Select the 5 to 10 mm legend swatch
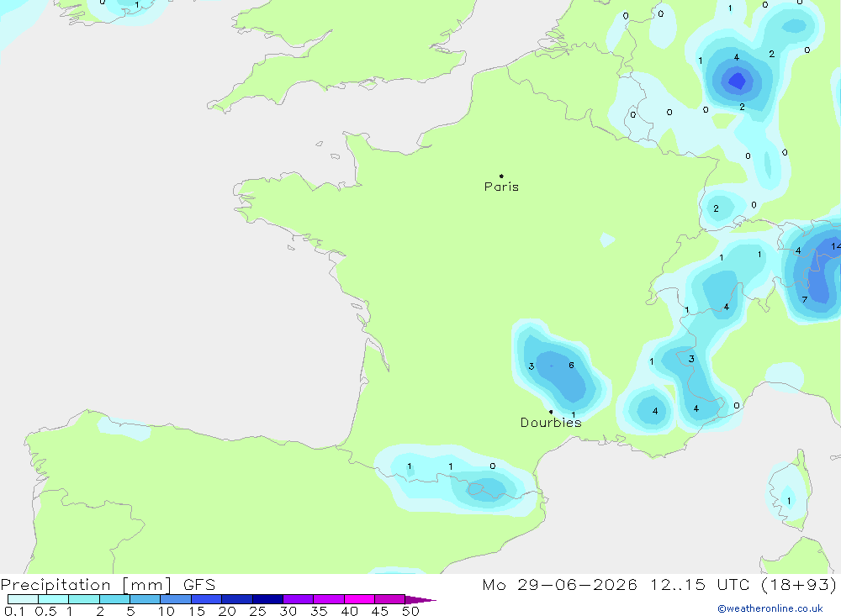 click(145, 599)
